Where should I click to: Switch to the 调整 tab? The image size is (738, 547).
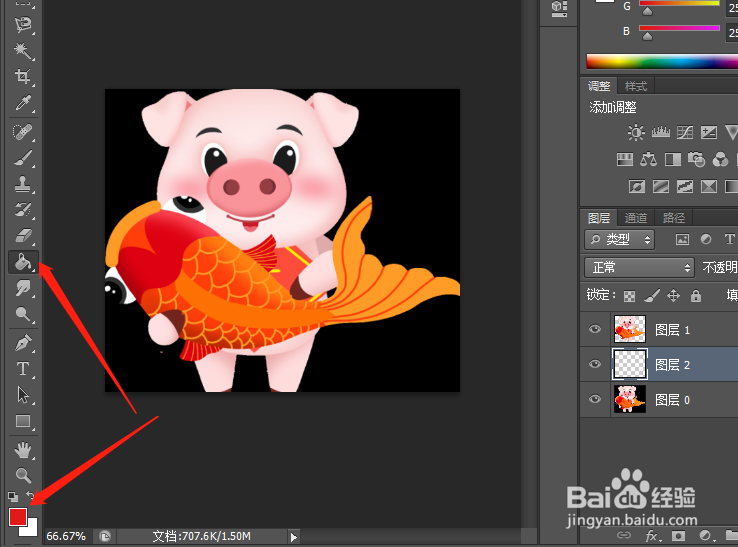(599, 86)
